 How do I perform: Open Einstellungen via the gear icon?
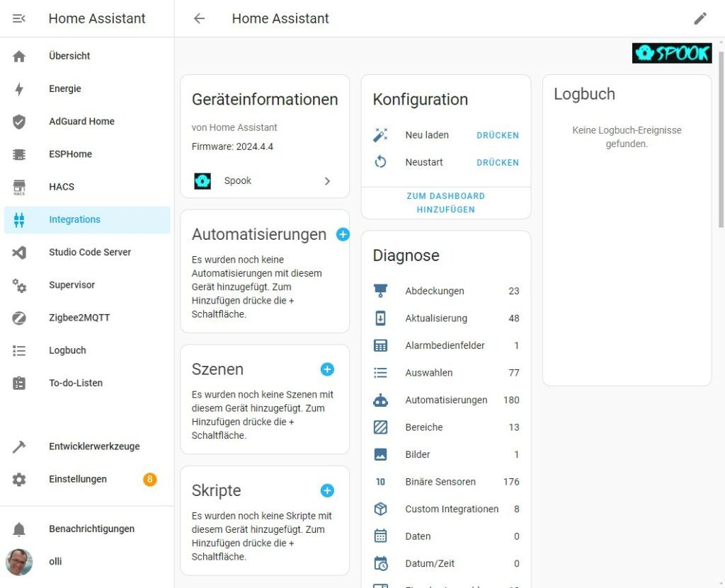(x=18, y=479)
